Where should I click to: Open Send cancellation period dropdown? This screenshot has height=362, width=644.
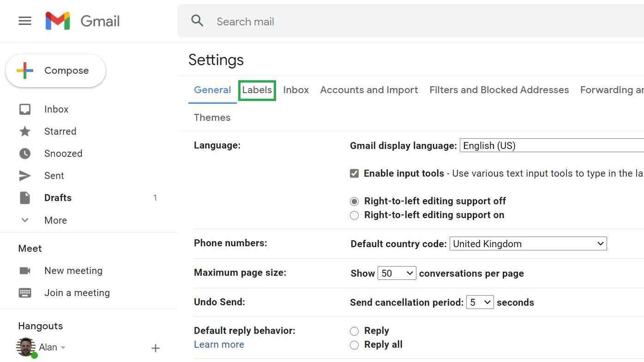coord(480,303)
